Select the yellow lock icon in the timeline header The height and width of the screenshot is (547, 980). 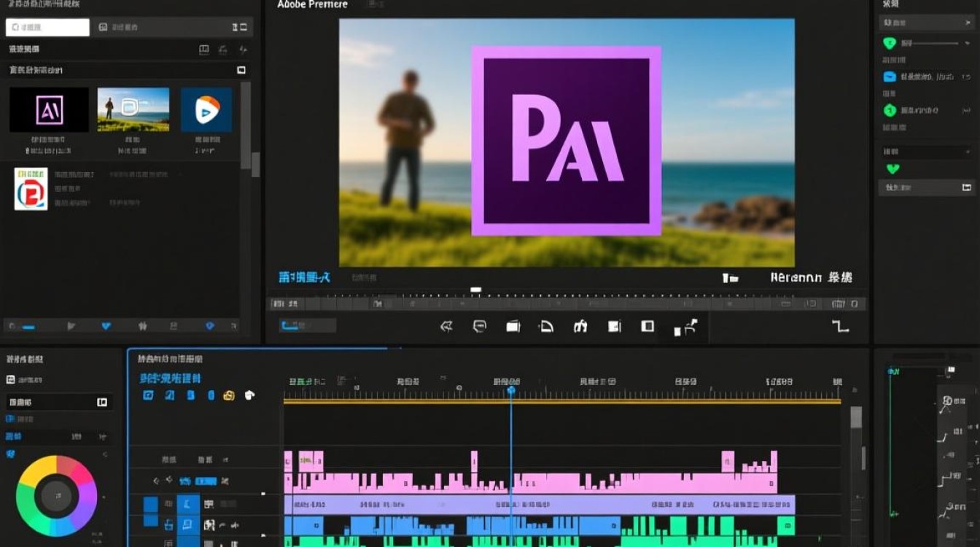tap(229, 395)
